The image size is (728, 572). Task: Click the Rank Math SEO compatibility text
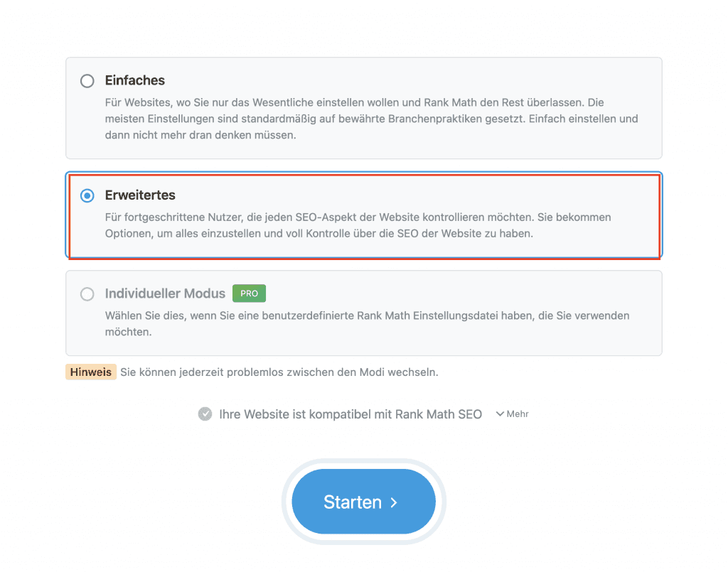point(350,414)
